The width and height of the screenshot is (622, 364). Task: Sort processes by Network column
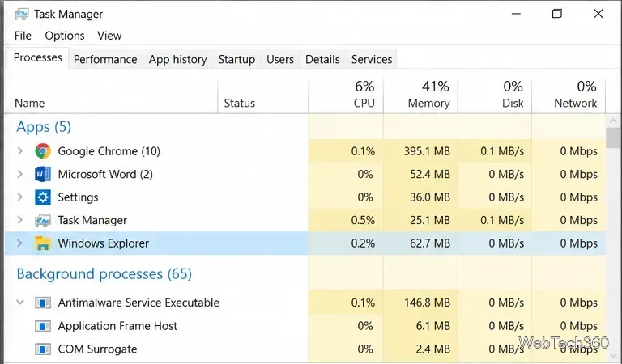point(569,96)
